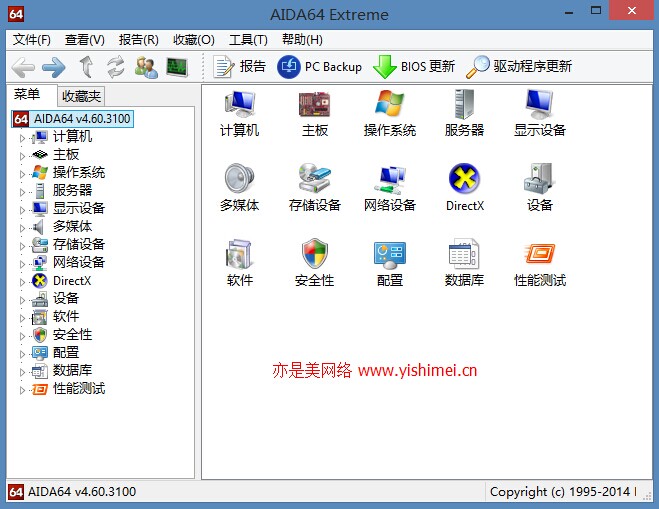The image size is (659, 509).
Task: Expand the 操作系统 tree node
Action: [x=22, y=174]
